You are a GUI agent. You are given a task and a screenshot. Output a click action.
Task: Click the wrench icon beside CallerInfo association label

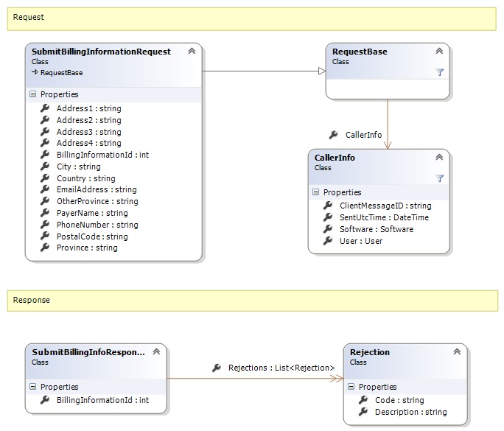click(333, 135)
